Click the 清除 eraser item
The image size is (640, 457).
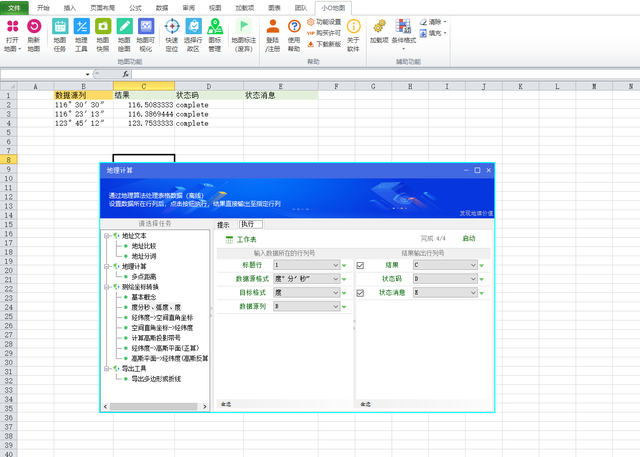click(433, 22)
